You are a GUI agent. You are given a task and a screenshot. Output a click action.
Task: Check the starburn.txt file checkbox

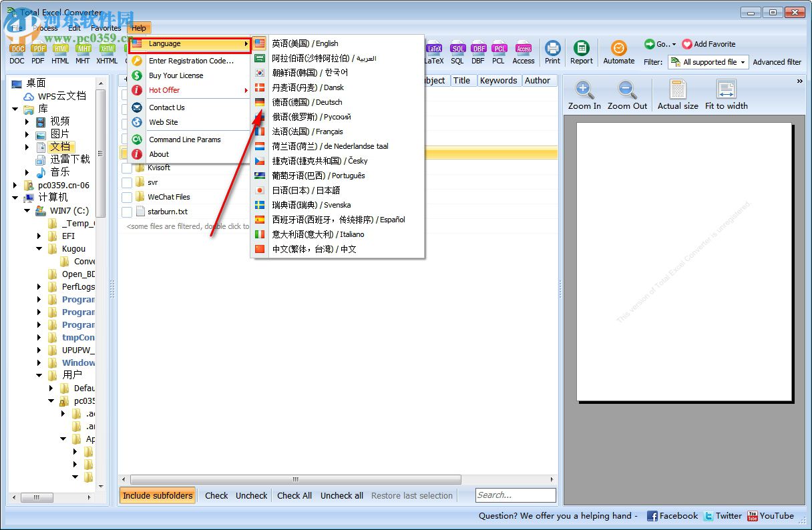[127, 211]
